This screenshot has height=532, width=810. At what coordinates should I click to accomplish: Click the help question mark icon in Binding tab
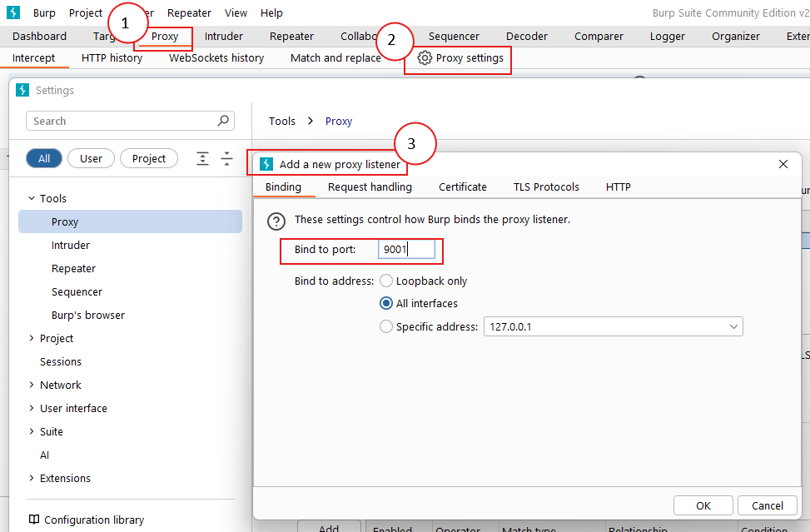(x=276, y=221)
